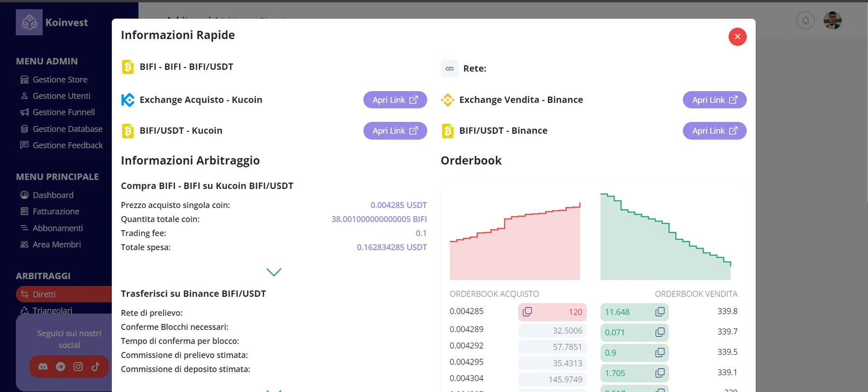Copy the 11.648 sell orderbook quantity
The image size is (868, 392).
click(660, 312)
